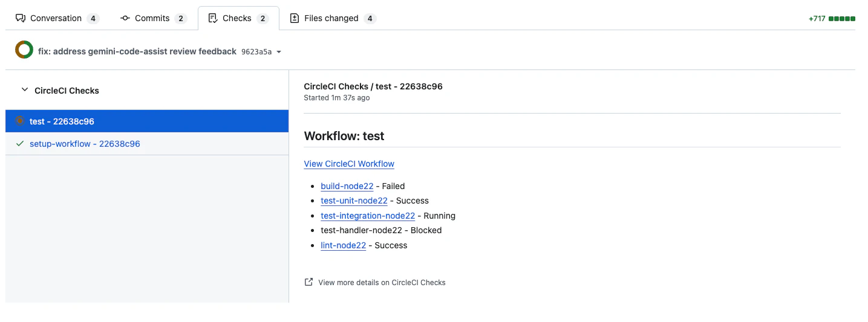Click the external link icon near View more details

[308, 282]
